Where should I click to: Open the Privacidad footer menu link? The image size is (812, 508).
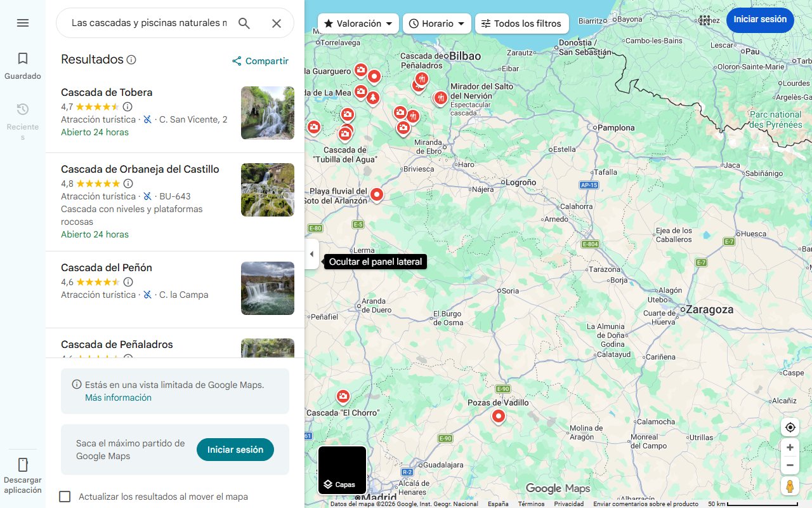pyautogui.click(x=569, y=503)
